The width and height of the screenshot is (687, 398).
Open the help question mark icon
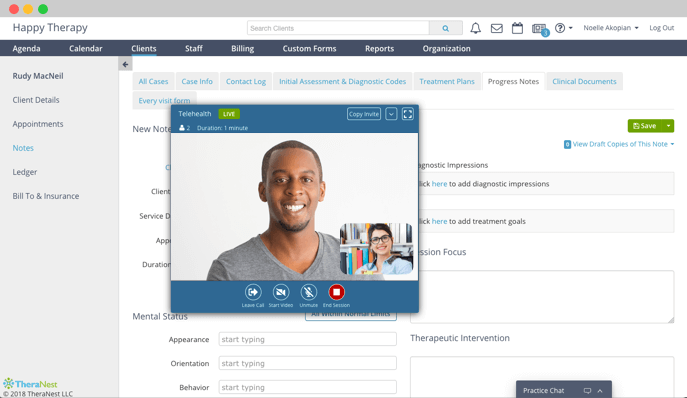tap(560, 28)
